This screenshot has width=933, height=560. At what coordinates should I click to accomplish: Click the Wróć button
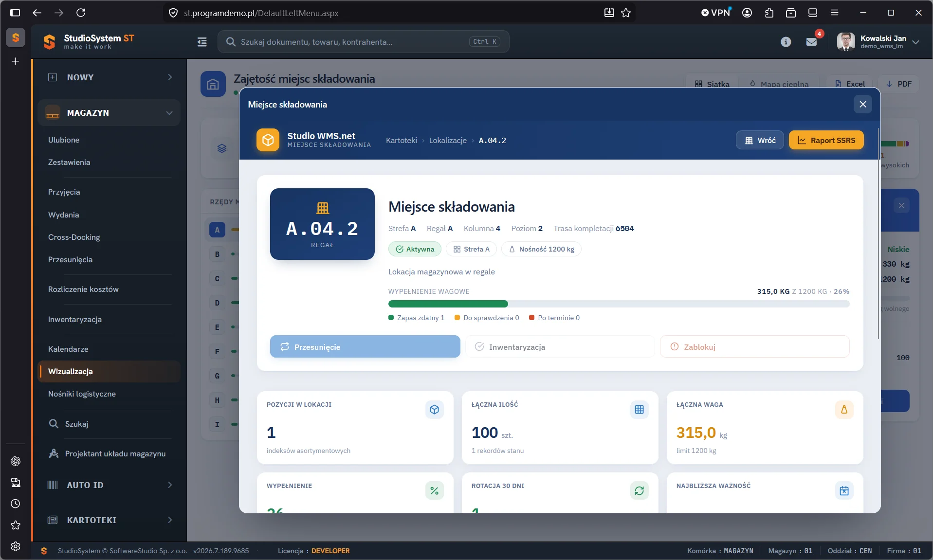(760, 140)
